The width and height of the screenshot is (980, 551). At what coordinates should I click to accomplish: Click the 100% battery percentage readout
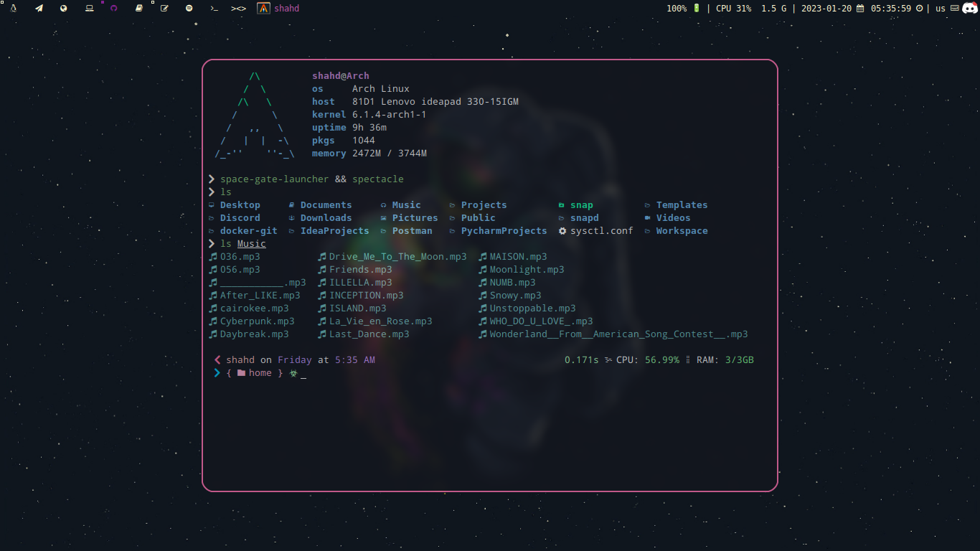(x=677, y=9)
